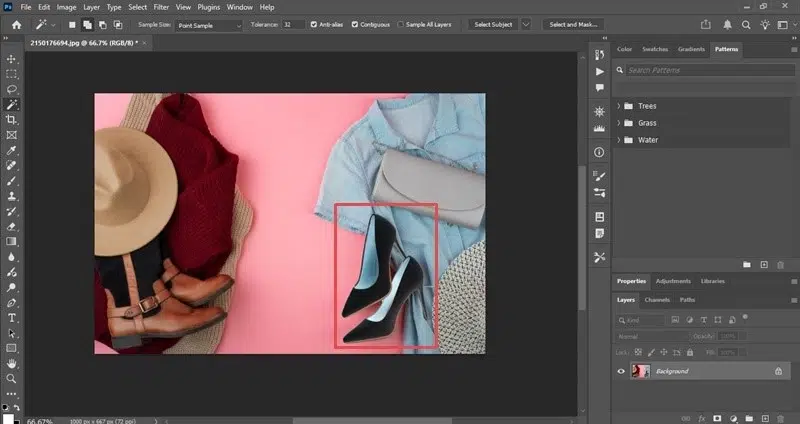Screen dimensions: 800x424
Task: Select the History Brush tool
Action: pos(11,211)
